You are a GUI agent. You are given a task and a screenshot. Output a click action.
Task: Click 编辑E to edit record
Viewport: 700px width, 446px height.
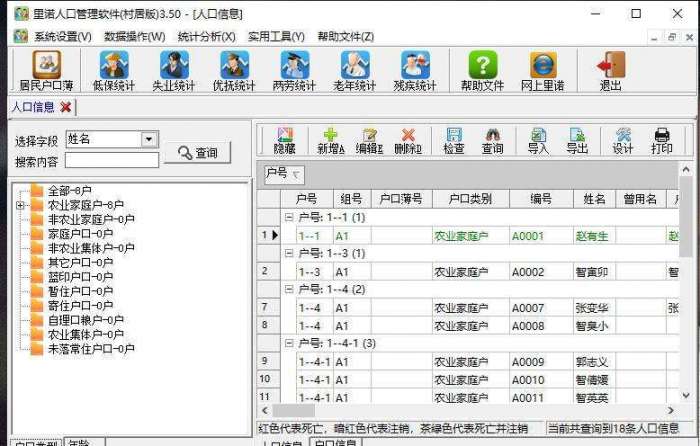click(369, 141)
